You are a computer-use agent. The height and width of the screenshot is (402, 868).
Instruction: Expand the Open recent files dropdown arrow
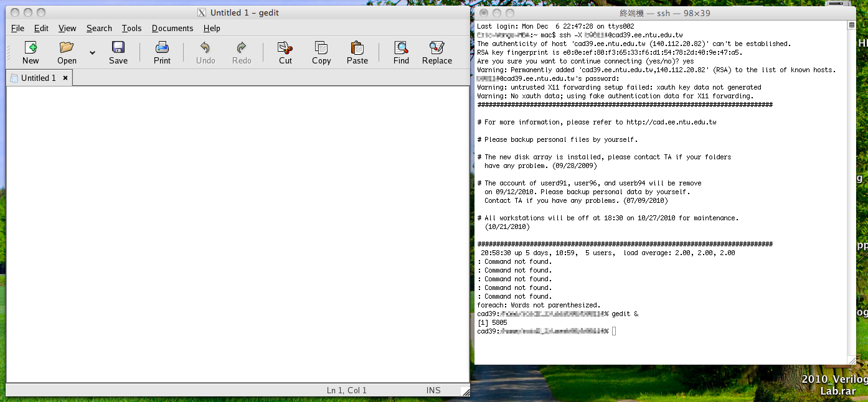pos(92,53)
